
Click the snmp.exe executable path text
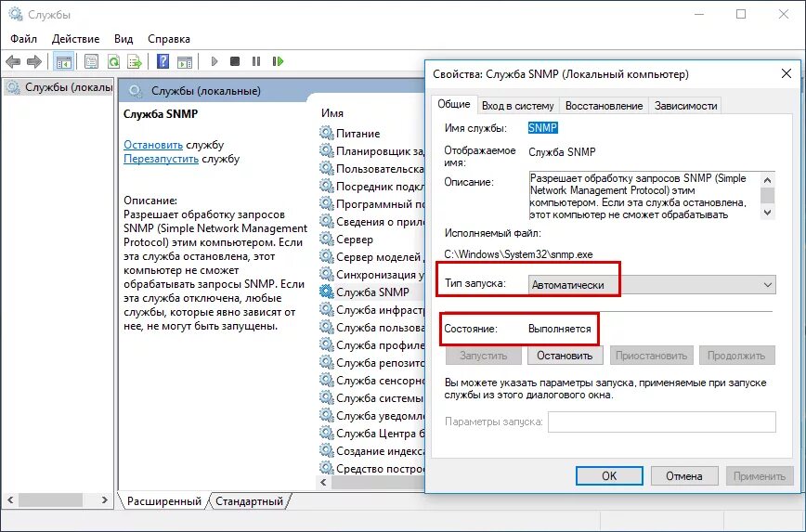(518, 254)
